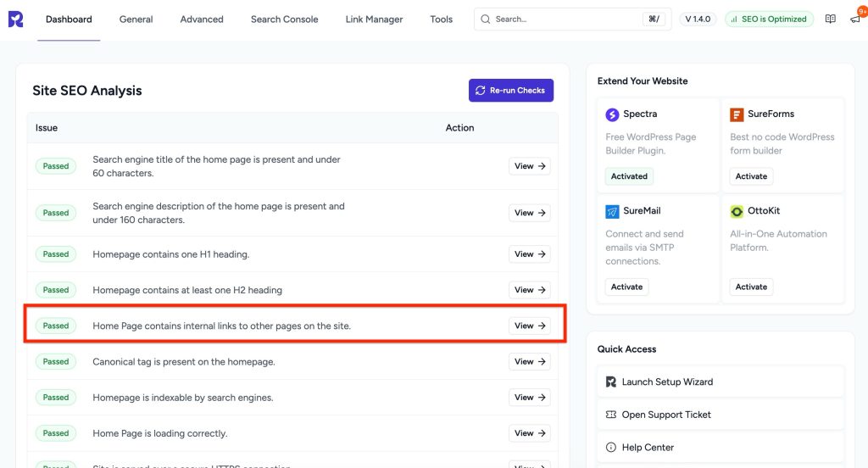The height and width of the screenshot is (468, 868).
Task: View the internal links check details
Action: click(530, 326)
